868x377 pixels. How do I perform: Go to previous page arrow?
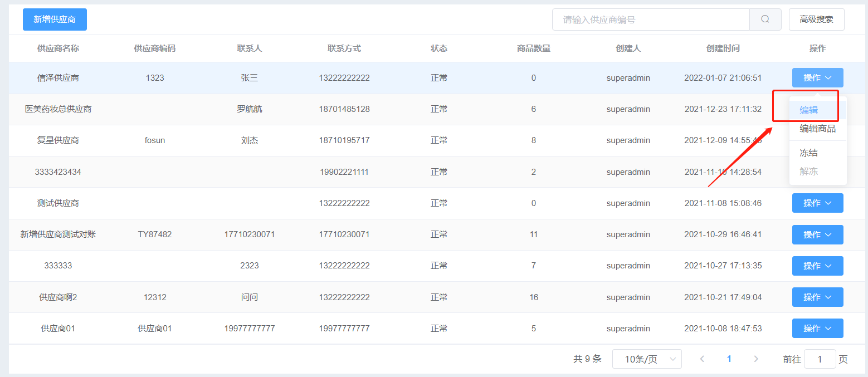click(x=702, y=359)
